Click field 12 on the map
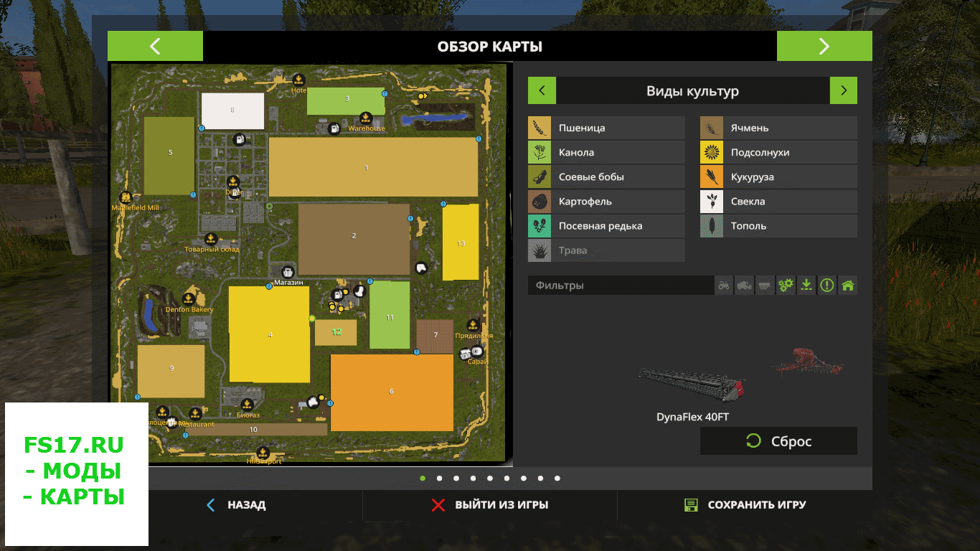 336,332
